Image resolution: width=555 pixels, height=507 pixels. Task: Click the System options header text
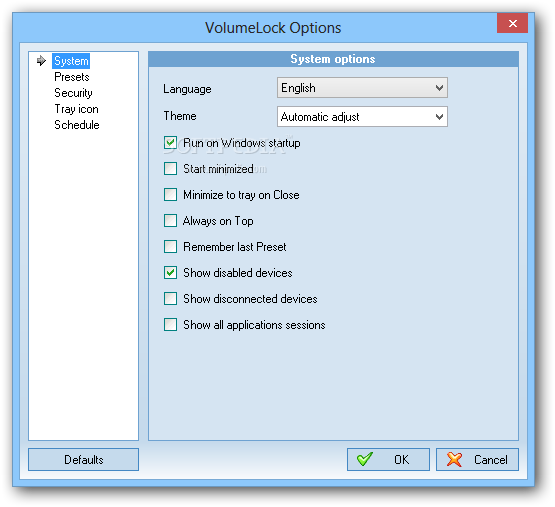click(x=333, y=59)
